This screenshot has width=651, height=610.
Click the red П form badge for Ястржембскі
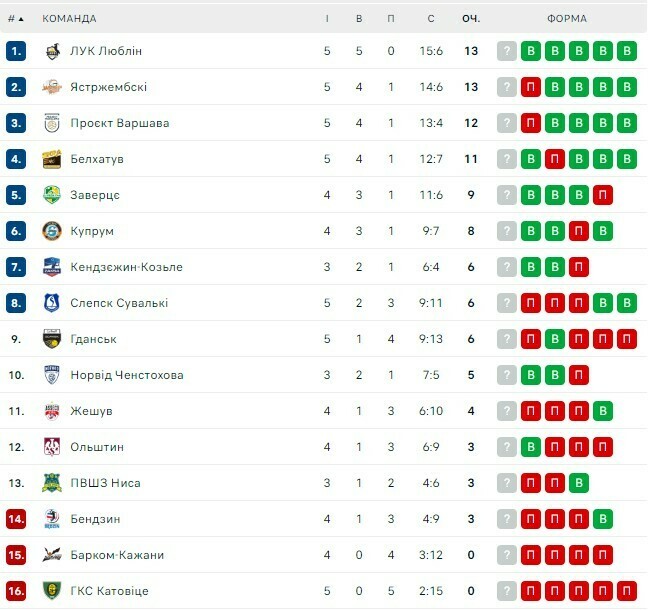[x=531, y=87]
